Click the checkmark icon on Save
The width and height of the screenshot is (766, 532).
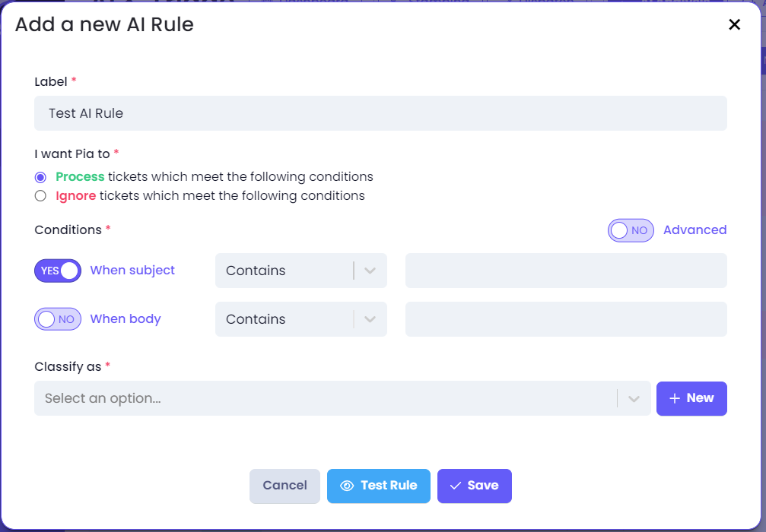click(x=456, y=486)
